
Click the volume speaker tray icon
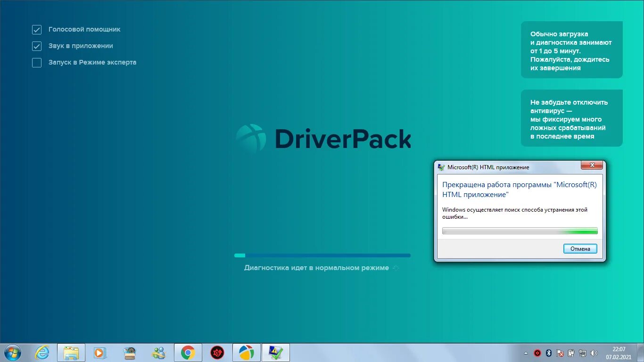point(594,353)
